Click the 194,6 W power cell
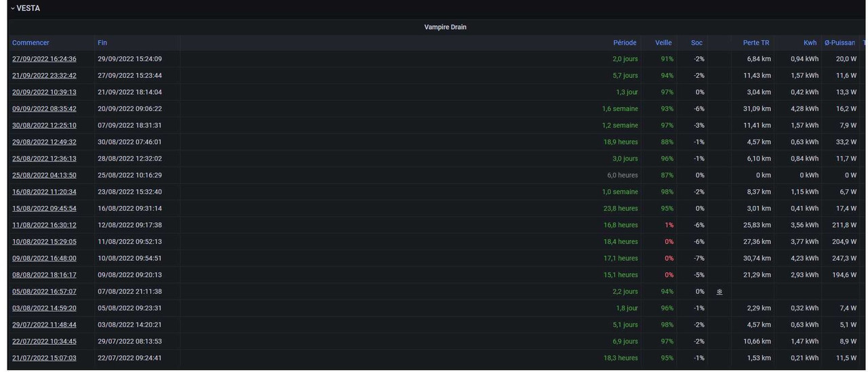Viewport: 868px width, 372px height. 844,275
